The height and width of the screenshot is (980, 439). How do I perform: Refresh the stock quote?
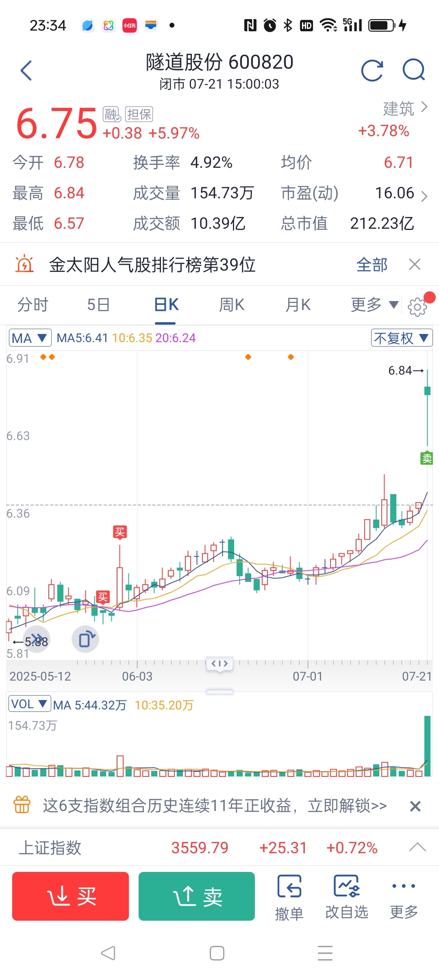[x=372, y=71]
